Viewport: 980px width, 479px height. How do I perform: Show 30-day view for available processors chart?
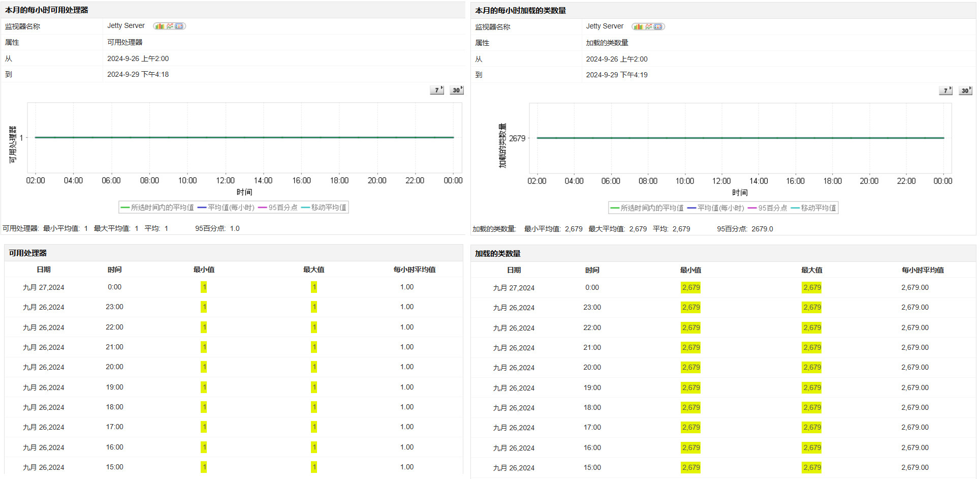[x=457, y=90]
